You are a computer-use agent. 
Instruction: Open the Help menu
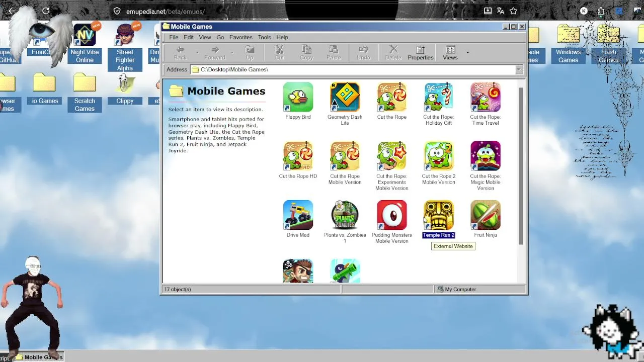(282, 37)
